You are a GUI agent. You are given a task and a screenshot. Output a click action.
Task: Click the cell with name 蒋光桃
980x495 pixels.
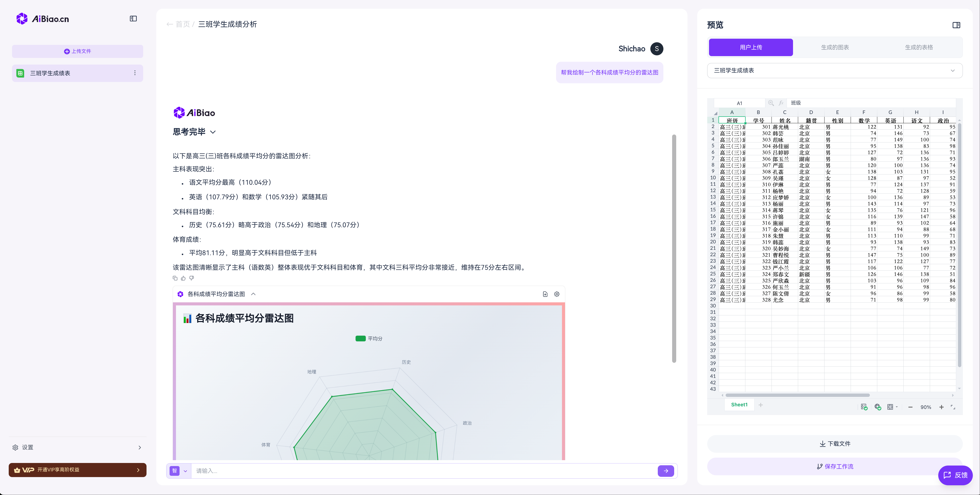(785, 127)
